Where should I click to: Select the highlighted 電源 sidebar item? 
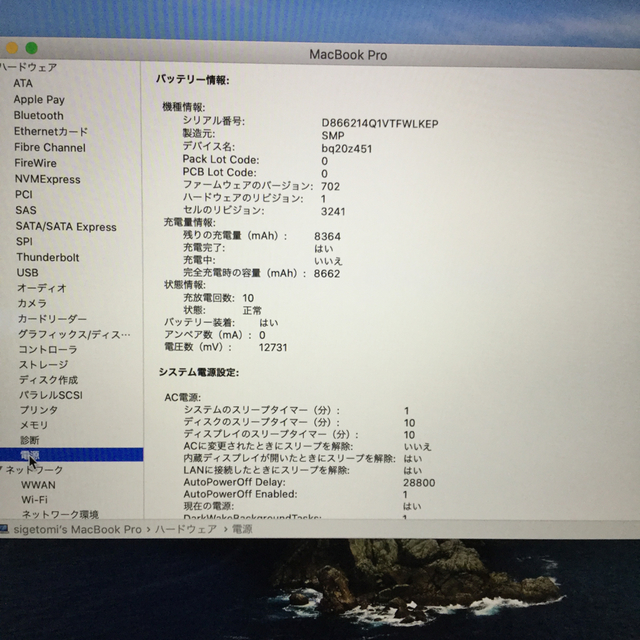point(71,455)
